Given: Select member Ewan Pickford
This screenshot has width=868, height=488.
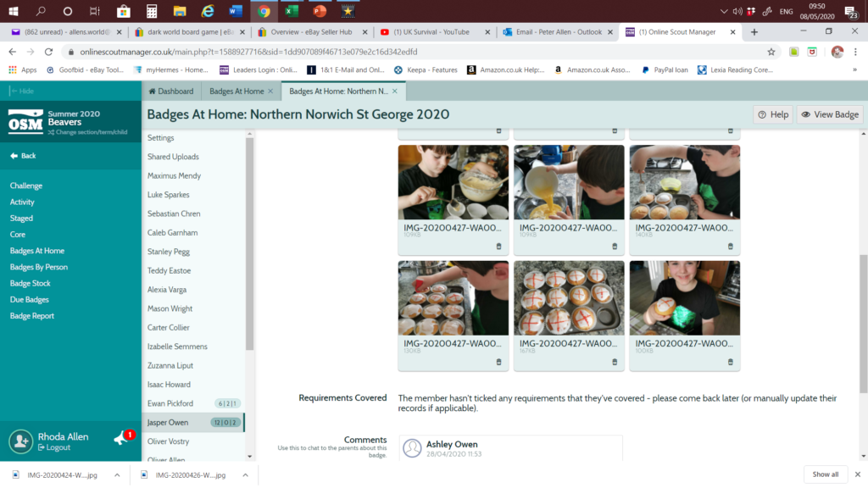Looking at the screenshot, I should coord(192,403).
